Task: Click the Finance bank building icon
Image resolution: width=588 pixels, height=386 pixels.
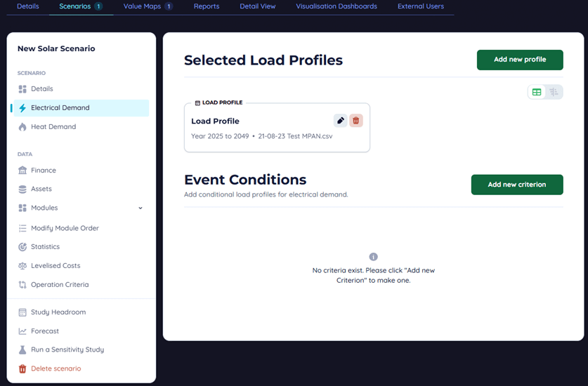Action: pos(22,170)
